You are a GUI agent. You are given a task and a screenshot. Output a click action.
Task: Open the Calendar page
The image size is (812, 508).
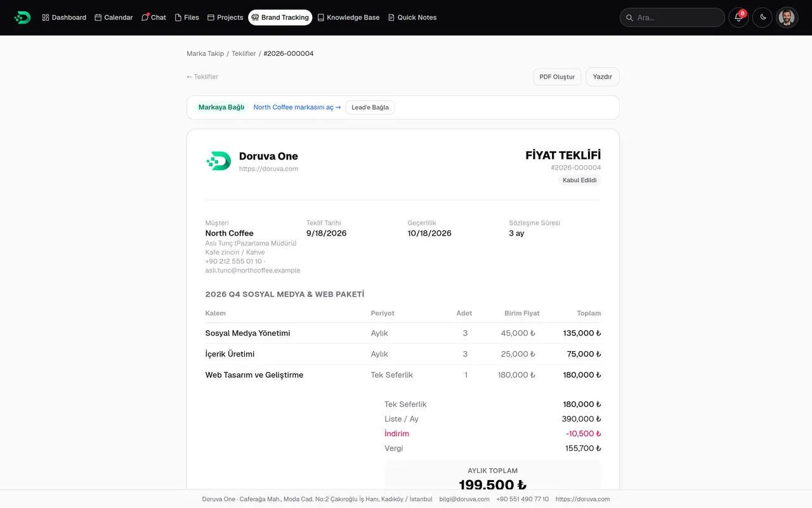click(114, 17)
